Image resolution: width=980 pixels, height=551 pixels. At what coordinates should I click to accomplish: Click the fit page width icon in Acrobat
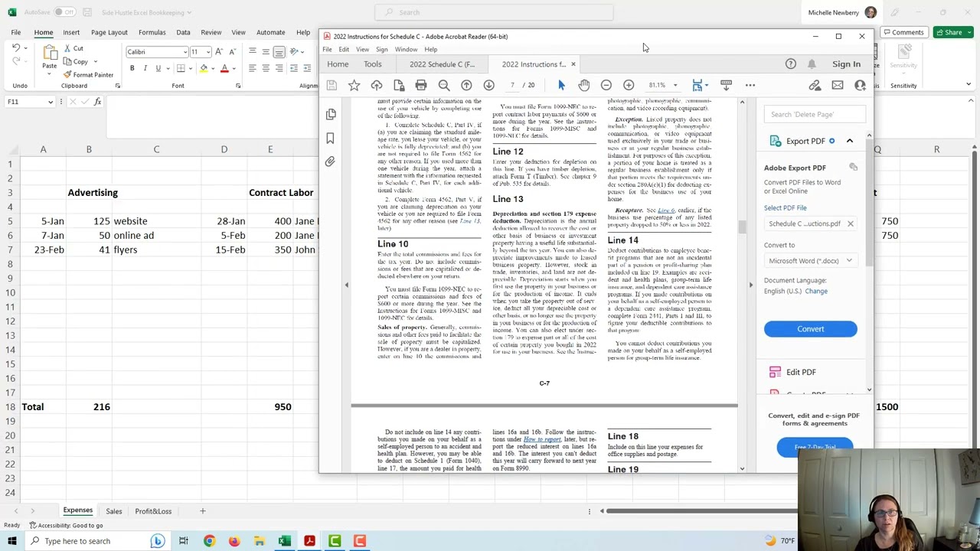(697, 85)
